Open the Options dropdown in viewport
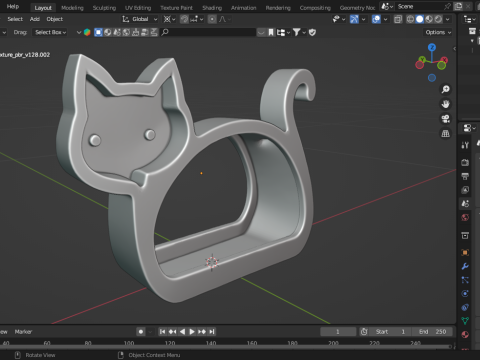Screen dimensions: 480x360 [x=438, y=32]
